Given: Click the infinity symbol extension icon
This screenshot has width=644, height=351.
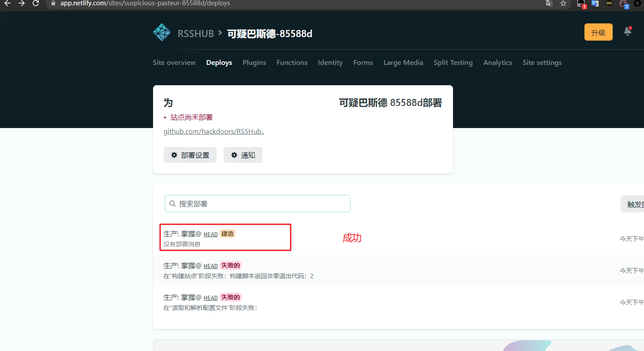Looking at the screenshot, I should coord(609,3).
